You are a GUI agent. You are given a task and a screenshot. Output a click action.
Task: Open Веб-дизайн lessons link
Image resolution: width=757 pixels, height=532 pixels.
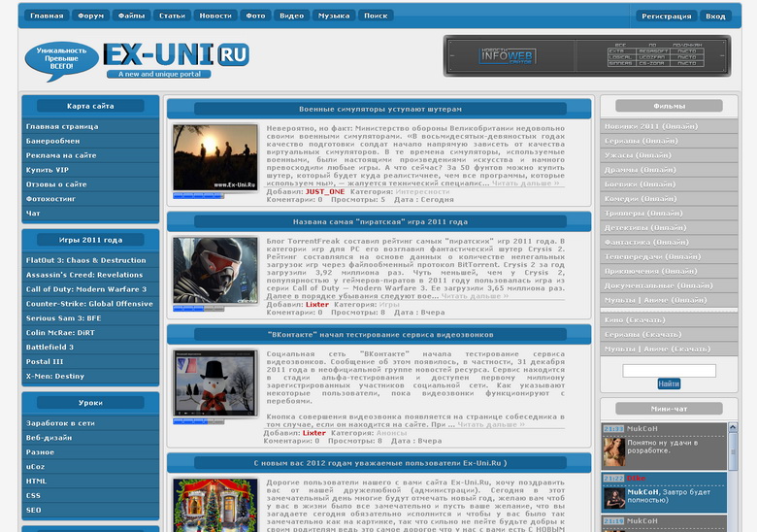(x=90, y=438)
